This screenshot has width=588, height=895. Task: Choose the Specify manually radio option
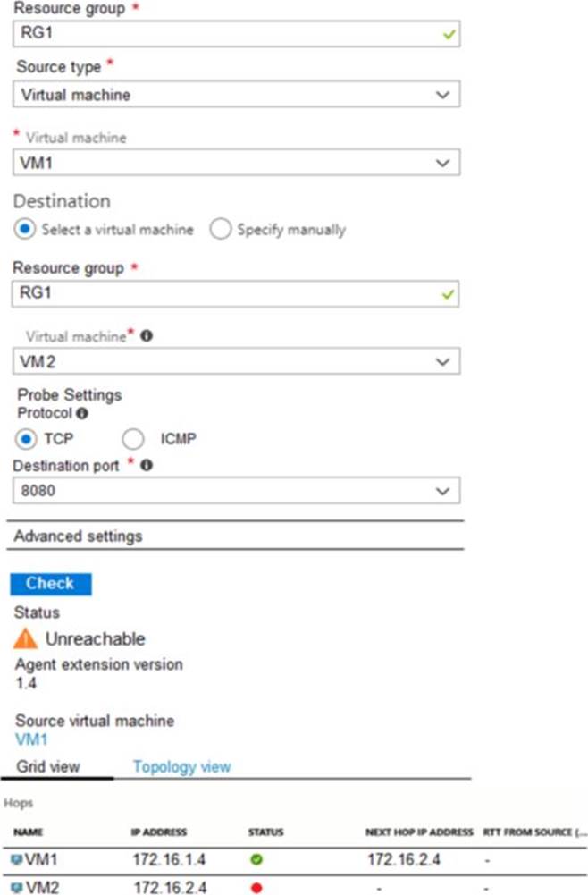coord(221,229)
